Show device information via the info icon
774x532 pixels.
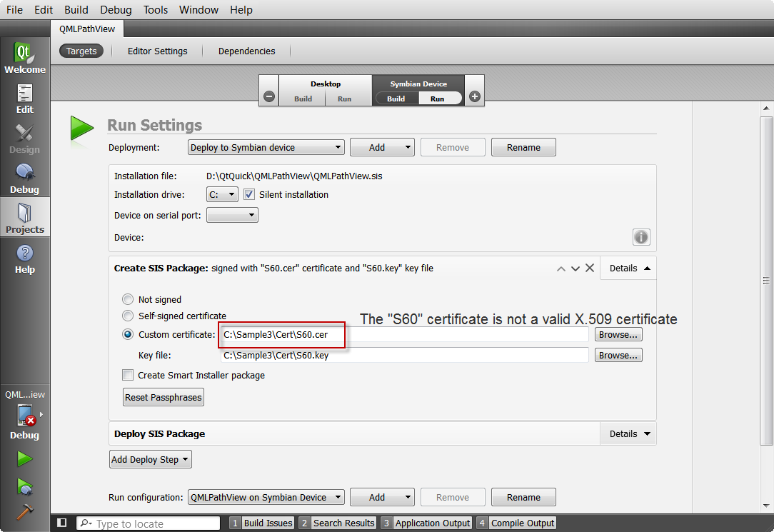pyautogui.click(x=641, y=237)
